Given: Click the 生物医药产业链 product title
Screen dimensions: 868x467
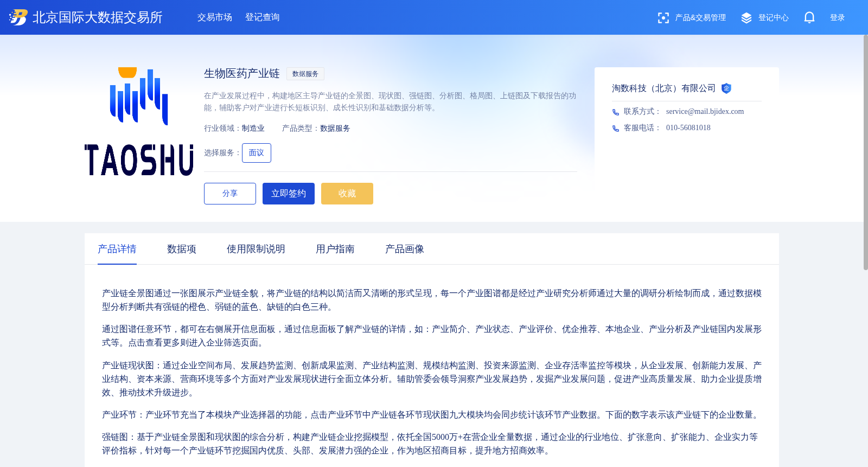Looking at the screenshot, I should tap(242, 74).
